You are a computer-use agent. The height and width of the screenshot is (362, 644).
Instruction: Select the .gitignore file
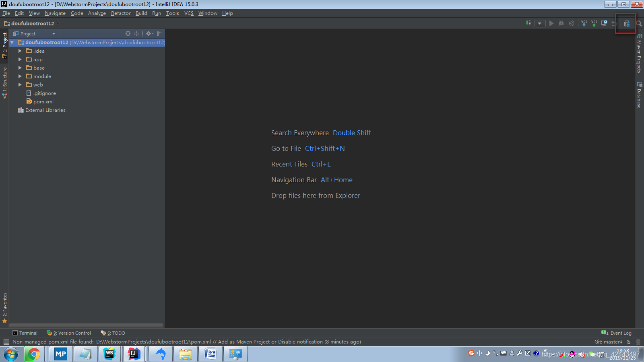pyautogui.click(x=41, y=93)
